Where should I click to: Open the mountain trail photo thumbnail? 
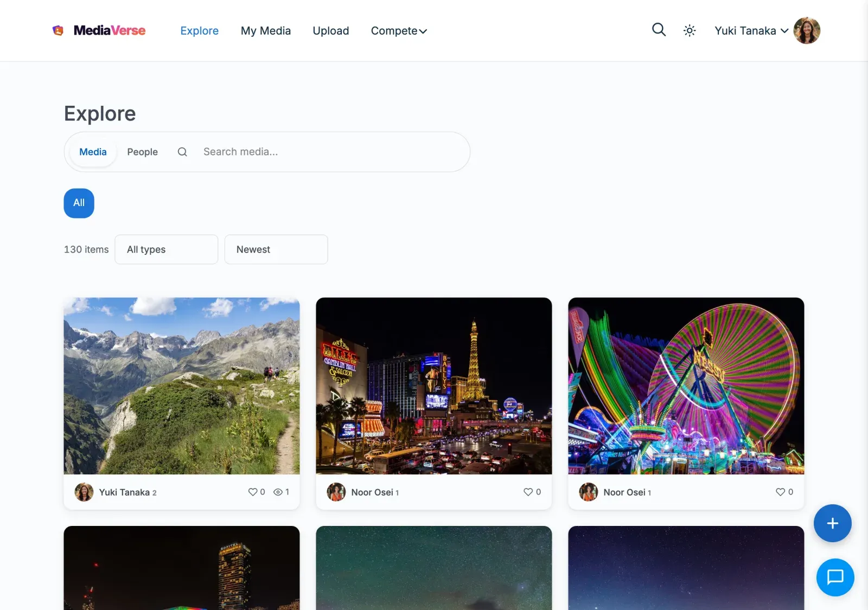click(182, 386)
